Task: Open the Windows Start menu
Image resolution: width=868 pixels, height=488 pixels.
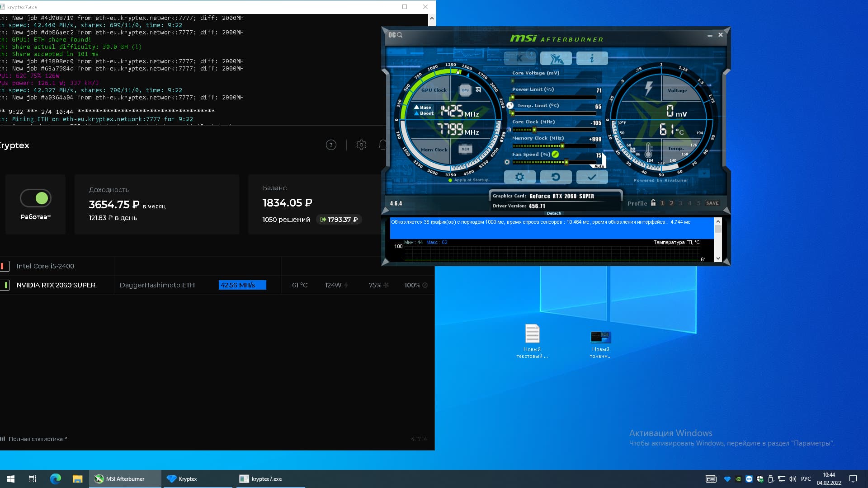Action: (11, 479)
